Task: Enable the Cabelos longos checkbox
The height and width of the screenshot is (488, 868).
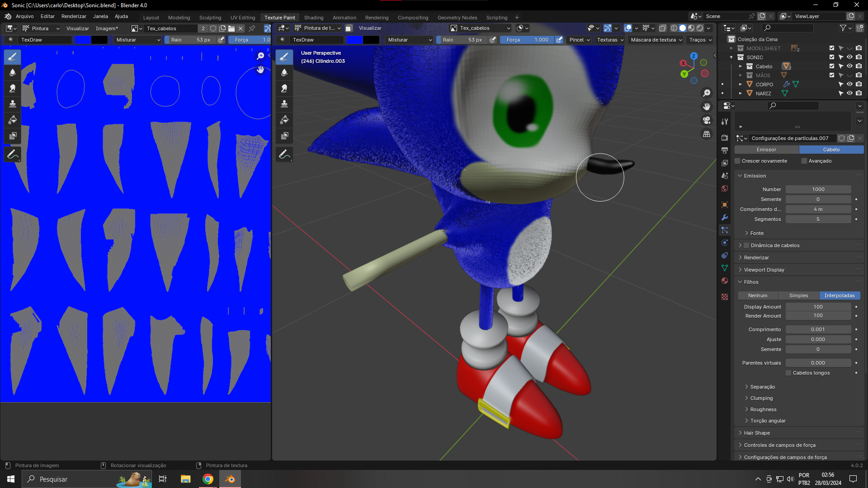Action: [788, 373]
